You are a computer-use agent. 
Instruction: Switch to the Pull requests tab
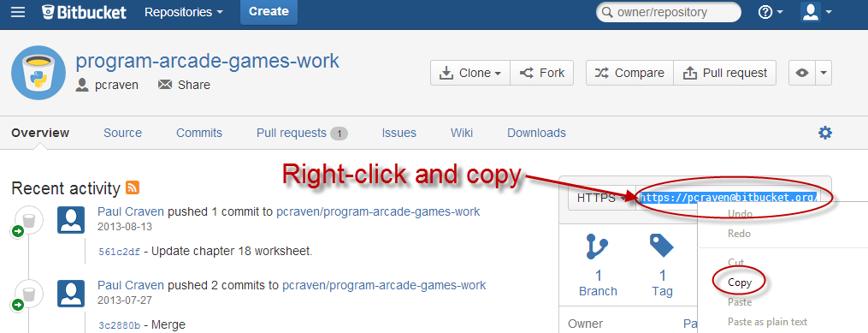[302, 133]
